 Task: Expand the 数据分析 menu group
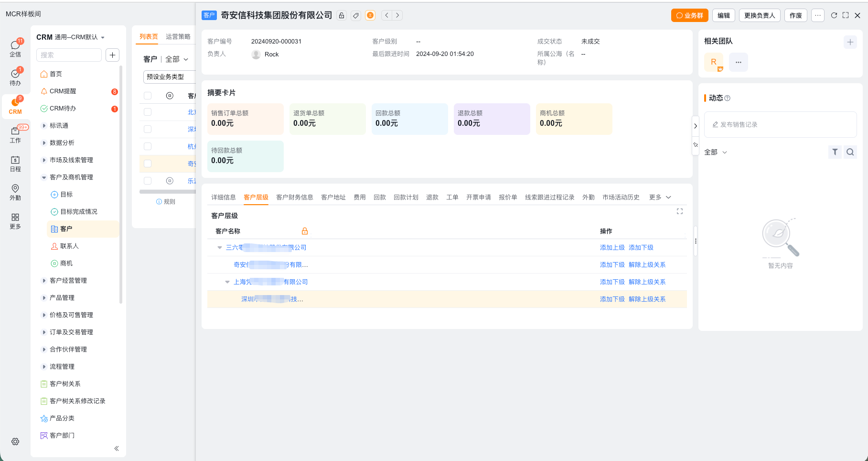coord(44,143)
